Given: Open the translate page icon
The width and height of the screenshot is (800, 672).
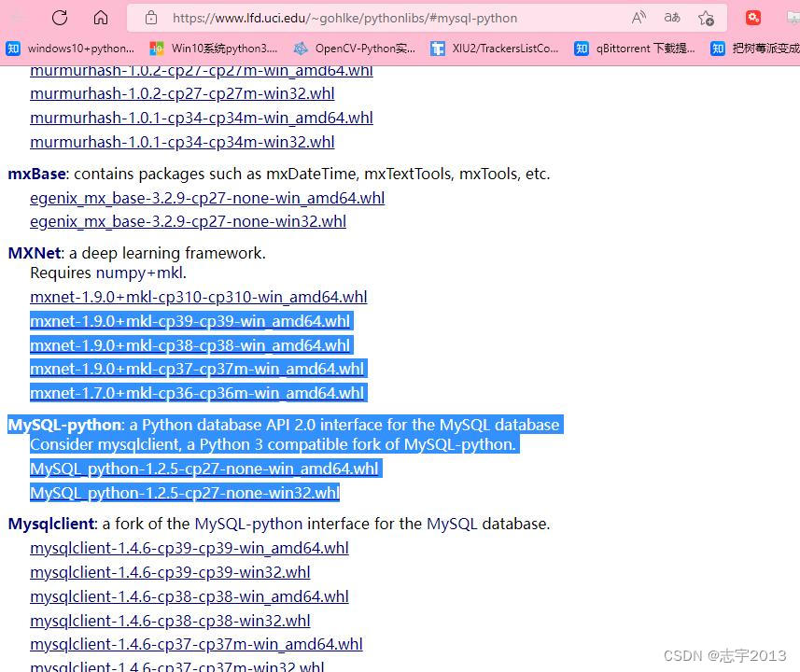Looking at the screenshot, I should (x=672, y=18).
